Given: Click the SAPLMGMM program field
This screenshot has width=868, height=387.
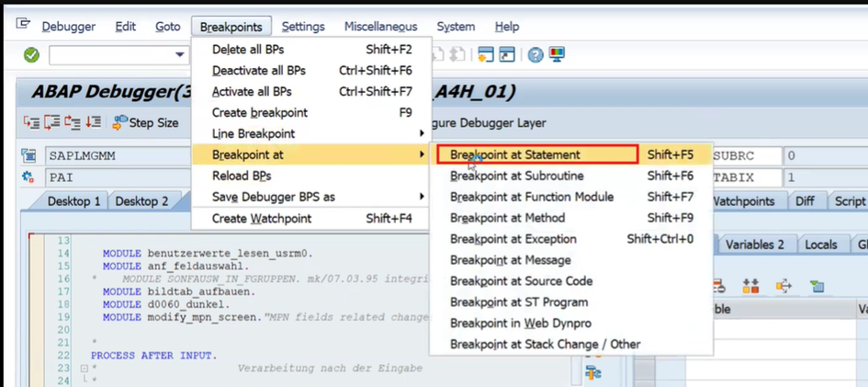Looking at the screenshot, I should coord(118,155).
